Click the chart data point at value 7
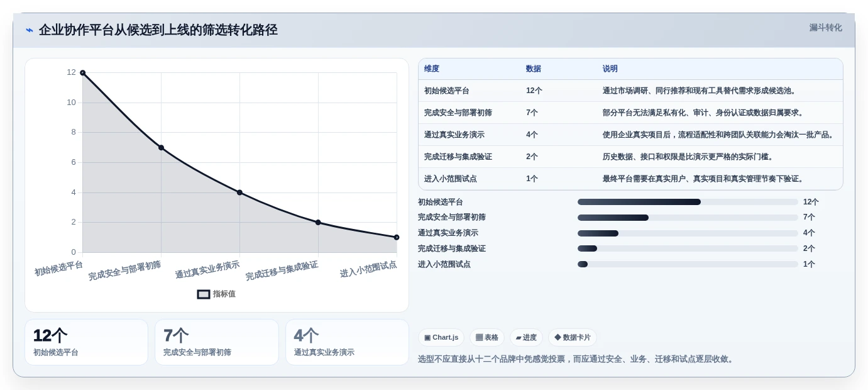The image size is (868, 390). (x=161, y=148)
